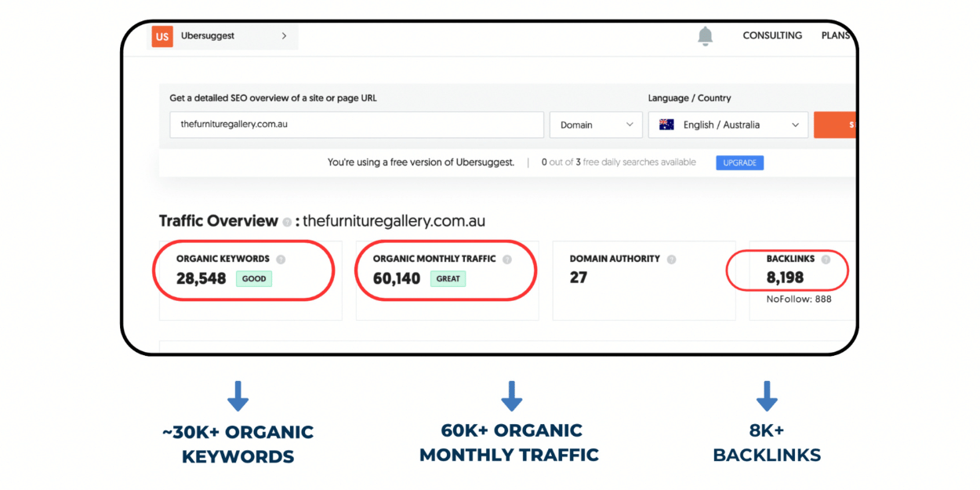Screen dimensions: 980x490
Task: Open the Domain type dropdown
Action: [x=596, y=125]
